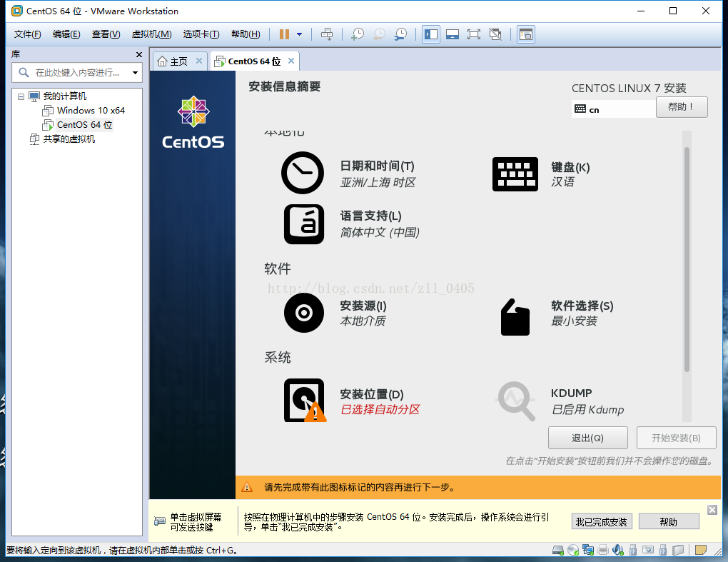The height and width of the screenshot is (562, 728).
Task: Click the 我已完成安装 button
Action: [601, 522]
